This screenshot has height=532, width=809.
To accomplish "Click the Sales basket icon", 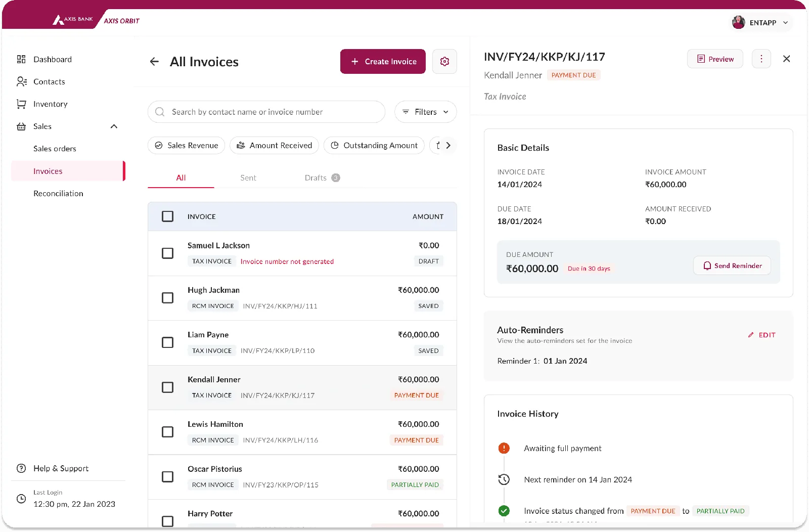I will pyautogui.click(x=21, y=126).
